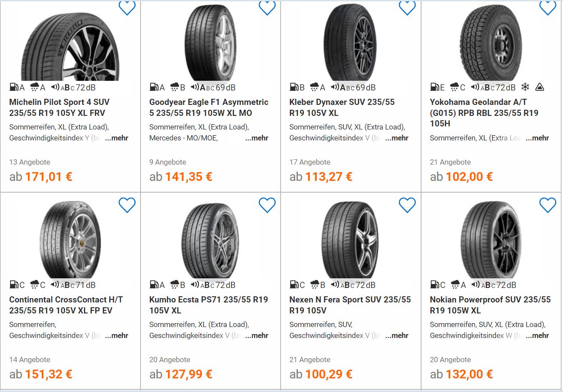
Task: Show more details for Nexen N Fera Sport
Action: pos(397,335)
